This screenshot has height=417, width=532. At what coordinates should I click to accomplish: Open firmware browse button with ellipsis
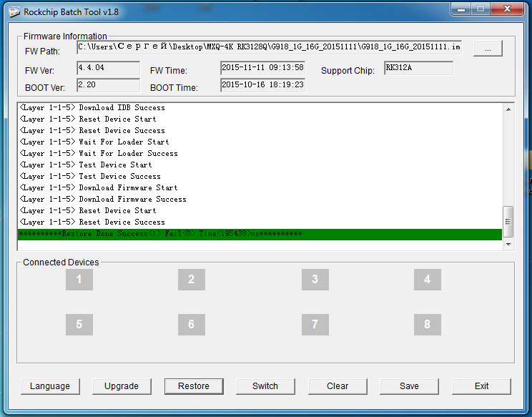(x=488, y=49)
